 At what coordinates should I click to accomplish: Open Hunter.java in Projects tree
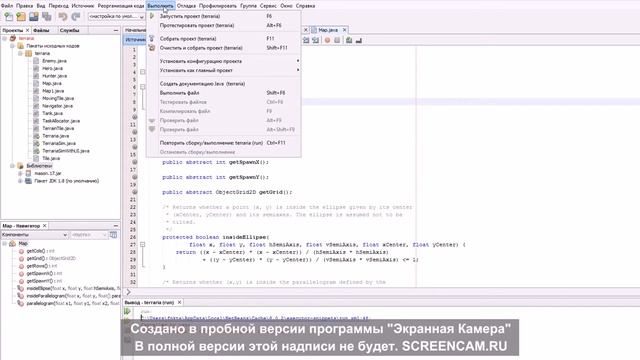point(54,76)
